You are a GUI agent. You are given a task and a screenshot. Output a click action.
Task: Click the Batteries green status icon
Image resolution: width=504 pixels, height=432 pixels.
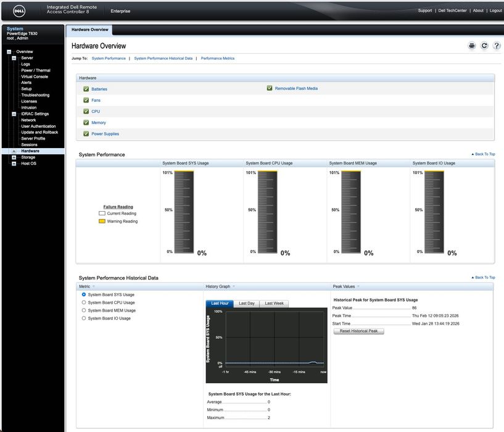coord(86,89)
